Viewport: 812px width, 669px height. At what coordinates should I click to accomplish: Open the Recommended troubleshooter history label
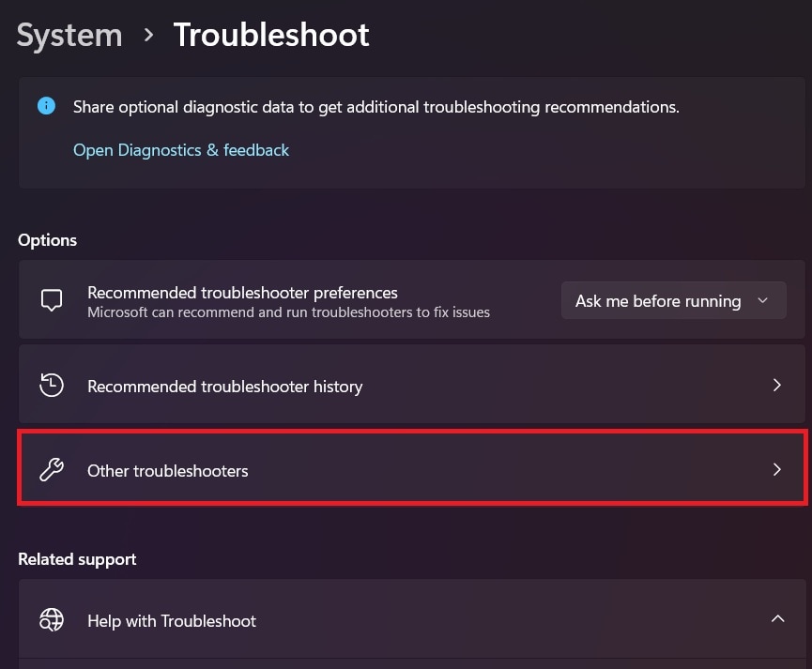point(224,387)
